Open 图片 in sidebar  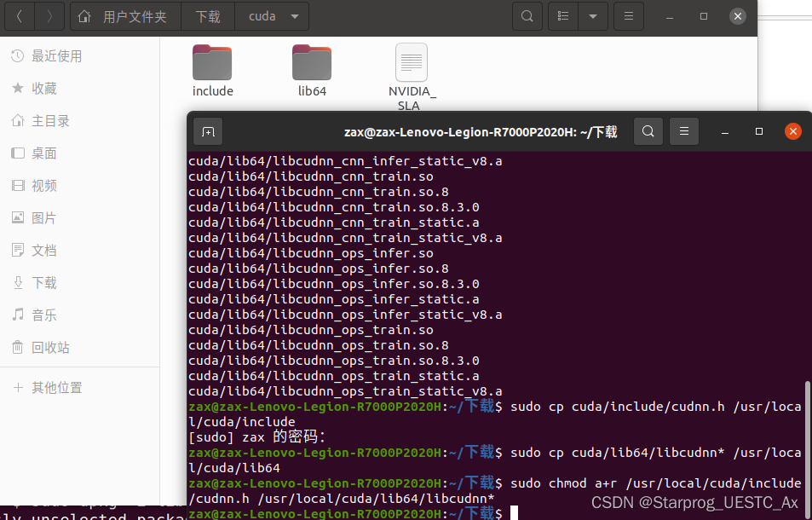[x=80, y=218]
